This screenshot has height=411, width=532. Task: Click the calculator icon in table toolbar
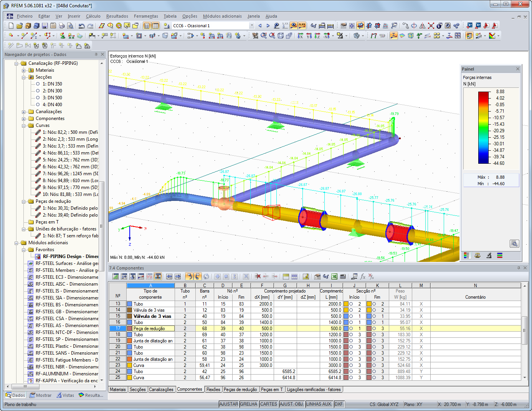(343, 276)
